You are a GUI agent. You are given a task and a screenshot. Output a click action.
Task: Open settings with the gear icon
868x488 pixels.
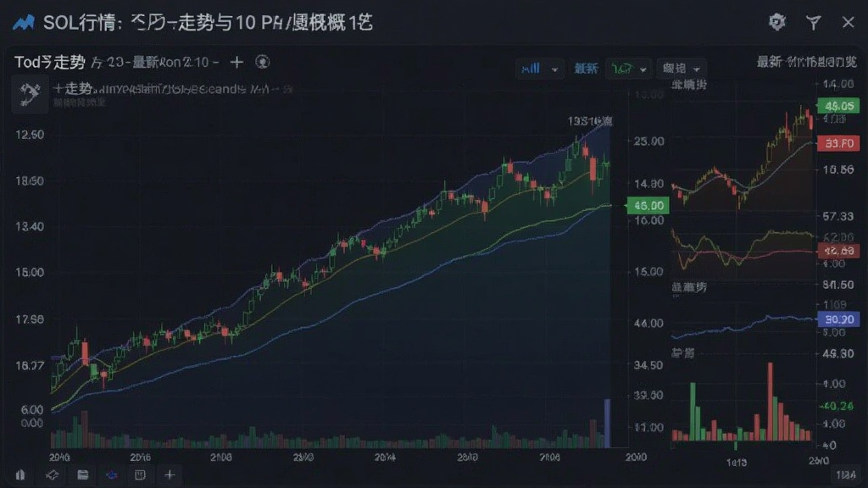point(777,22)
